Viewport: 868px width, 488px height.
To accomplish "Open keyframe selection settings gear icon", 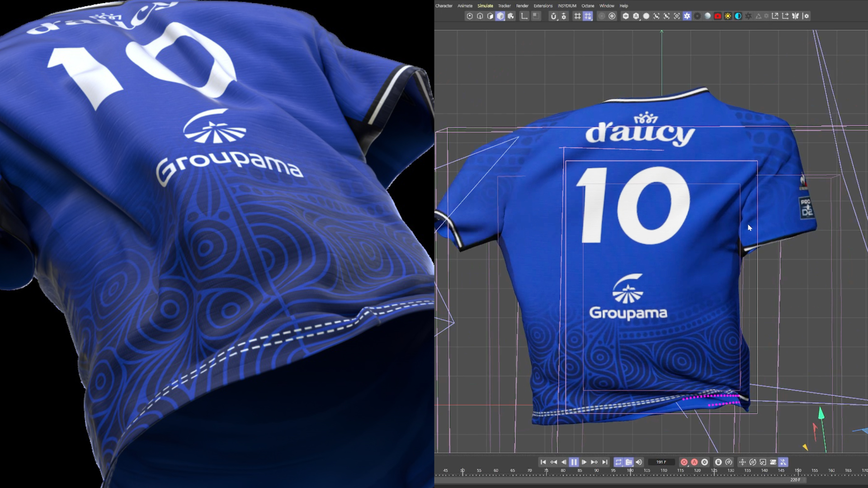I will click(704, 462).
